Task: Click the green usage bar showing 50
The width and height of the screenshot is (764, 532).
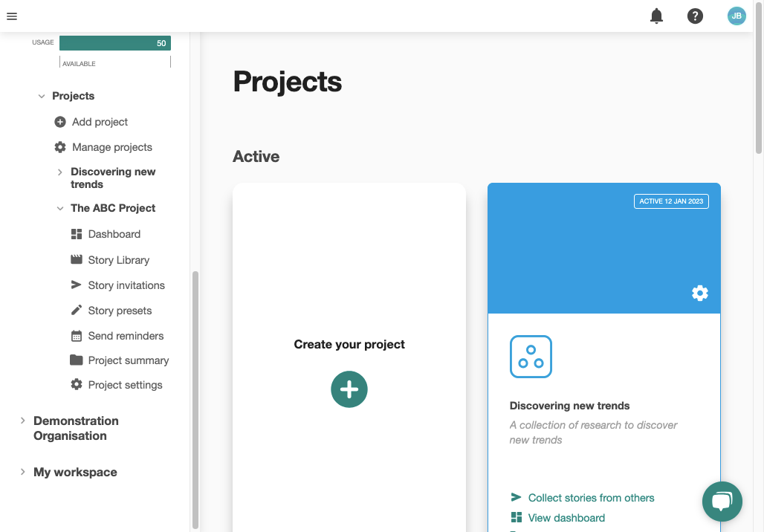Action: (115, 43)
